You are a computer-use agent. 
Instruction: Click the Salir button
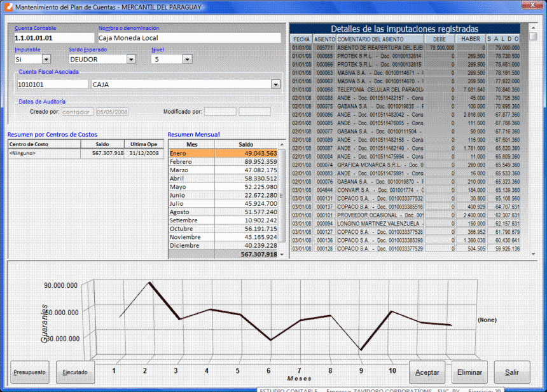coord(512,372)
